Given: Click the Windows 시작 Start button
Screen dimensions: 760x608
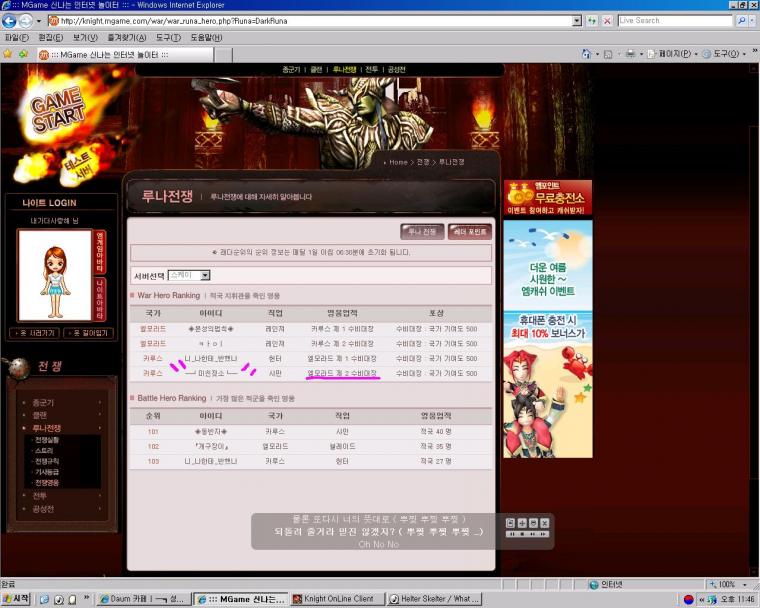Looking at the screenshot, I should coord(16,599).
